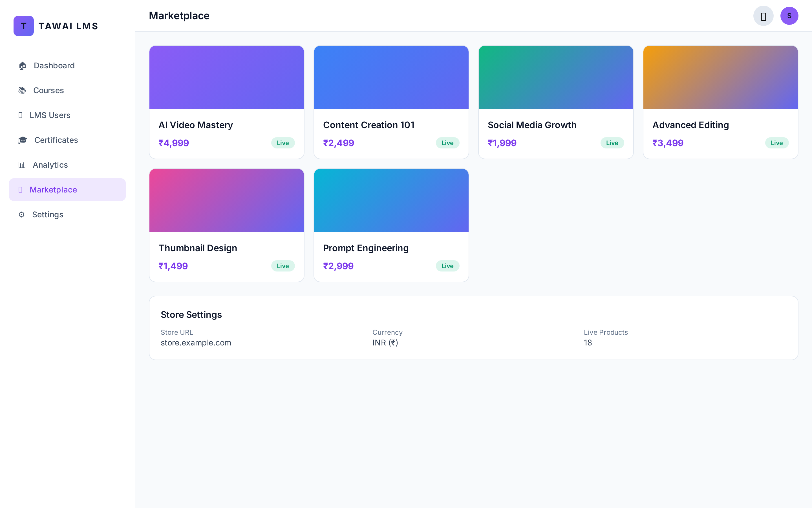Click the ₹3,499 price
The image size is (812, 508).
(x=668, y=143)
